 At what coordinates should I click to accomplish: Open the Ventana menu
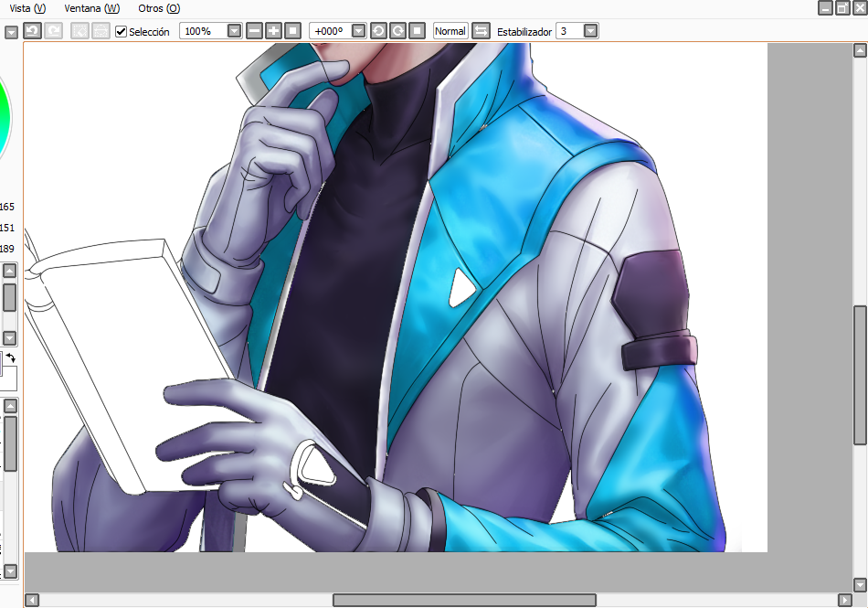(92, 8)
